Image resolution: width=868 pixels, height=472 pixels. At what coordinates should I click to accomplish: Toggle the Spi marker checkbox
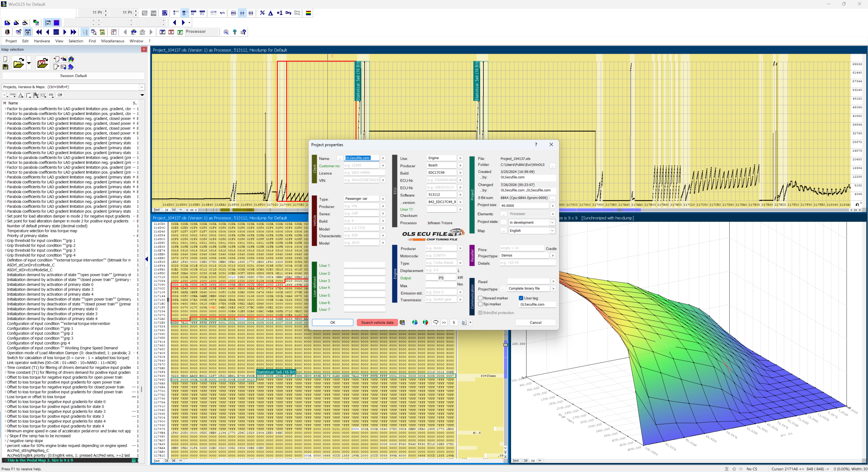(480, 304)
